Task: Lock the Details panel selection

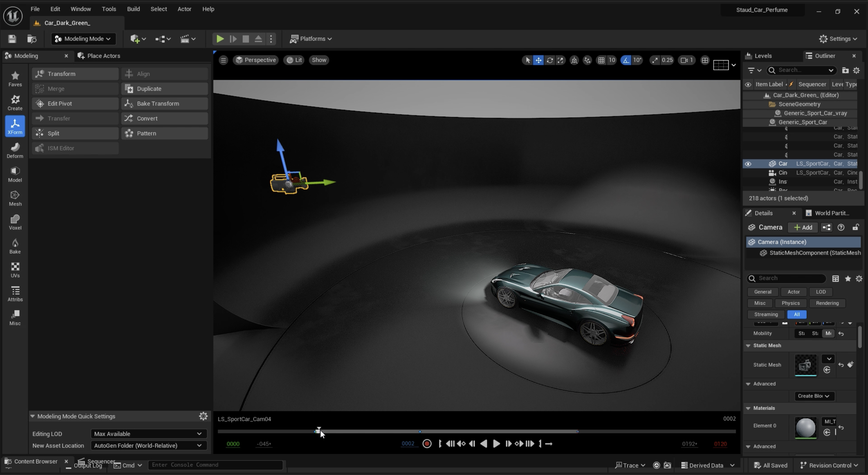Action: [856, 227]
